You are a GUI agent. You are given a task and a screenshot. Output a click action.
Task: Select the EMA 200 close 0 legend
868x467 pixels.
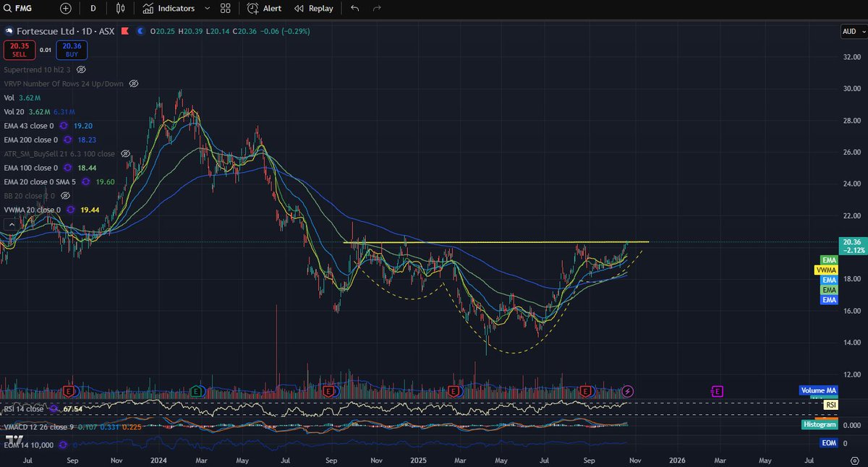point(31,140)
